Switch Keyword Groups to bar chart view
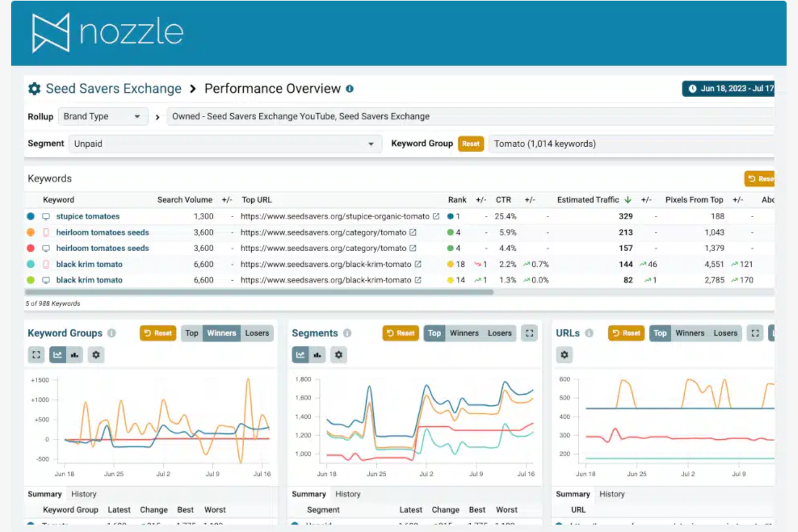Viewport: 798px width, 532px height. [74, 355]
